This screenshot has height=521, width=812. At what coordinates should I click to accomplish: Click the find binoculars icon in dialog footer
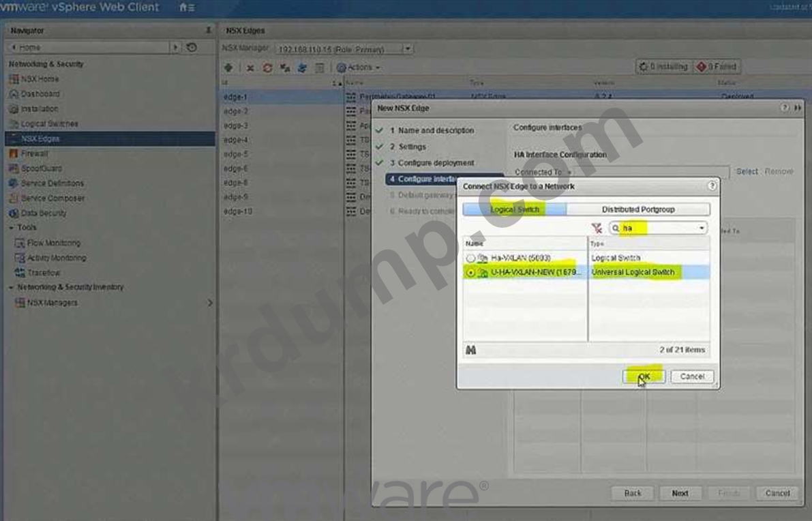pos(470,350)
